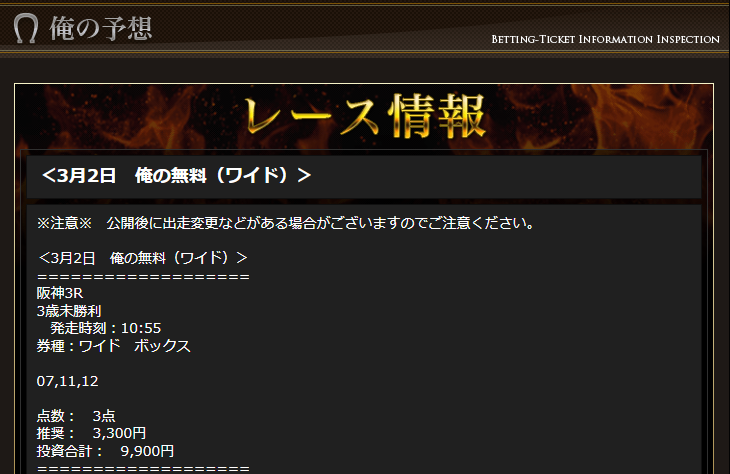Click the ※注意※ caution notice line
730x474 pixels.
[x=285, y=223]
